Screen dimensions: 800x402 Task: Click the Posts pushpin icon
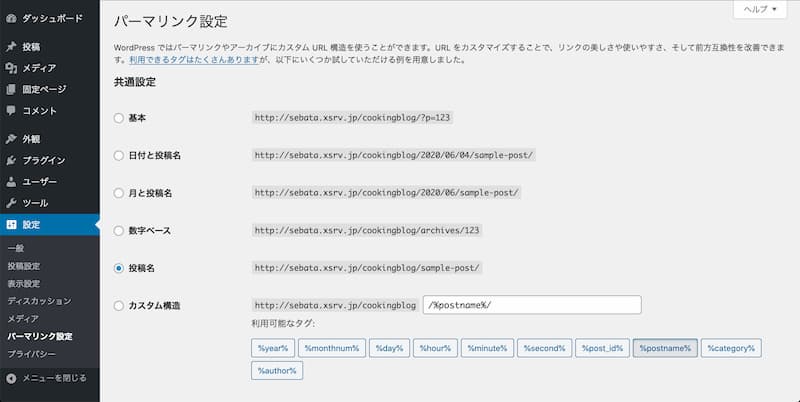[x=11, y=47]
